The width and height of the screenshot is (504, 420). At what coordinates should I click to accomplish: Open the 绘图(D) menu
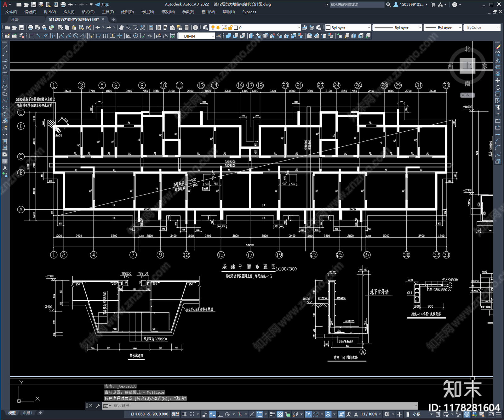[127, 12]
